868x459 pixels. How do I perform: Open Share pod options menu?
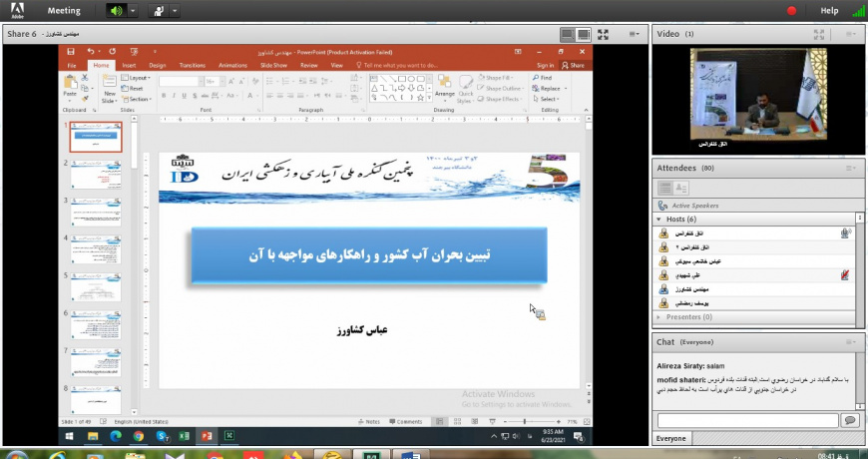click(x=635, y=34)
